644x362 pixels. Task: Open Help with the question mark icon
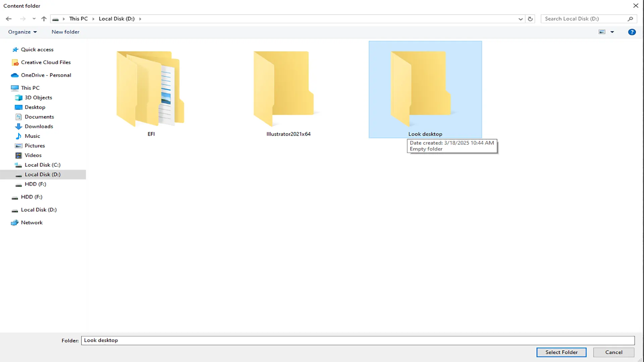[x=632, y=32]
